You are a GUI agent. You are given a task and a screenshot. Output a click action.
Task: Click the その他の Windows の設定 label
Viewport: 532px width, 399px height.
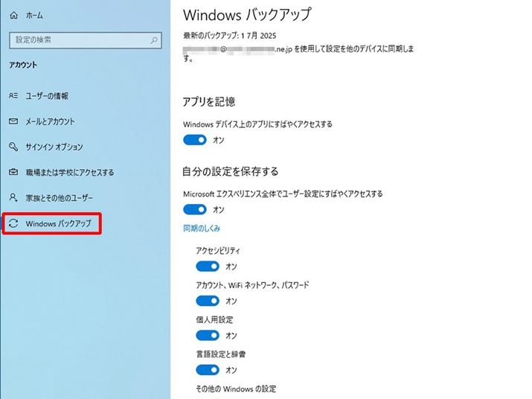point(236,389)
